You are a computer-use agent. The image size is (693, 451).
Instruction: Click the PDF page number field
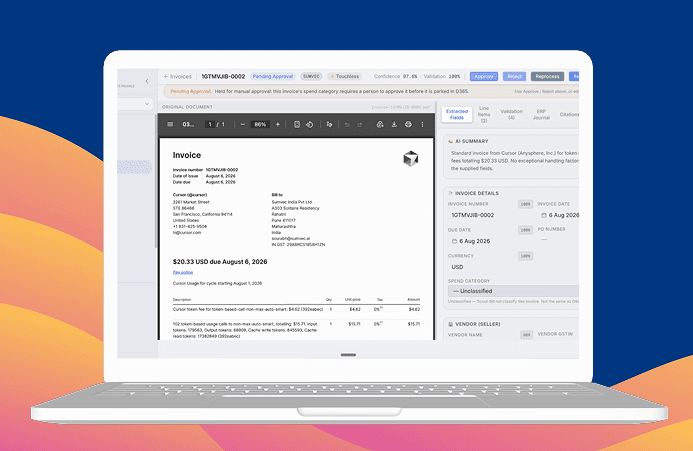[210, 125]
